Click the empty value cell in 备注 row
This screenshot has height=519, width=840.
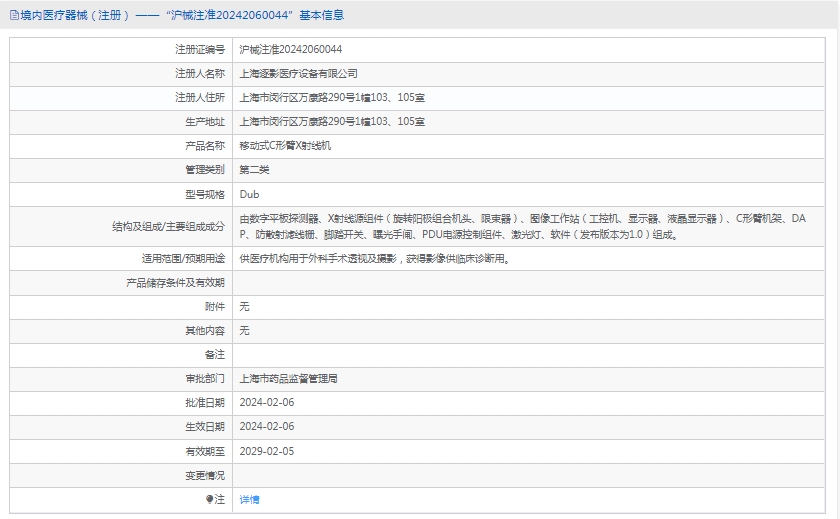coord(530,355)
